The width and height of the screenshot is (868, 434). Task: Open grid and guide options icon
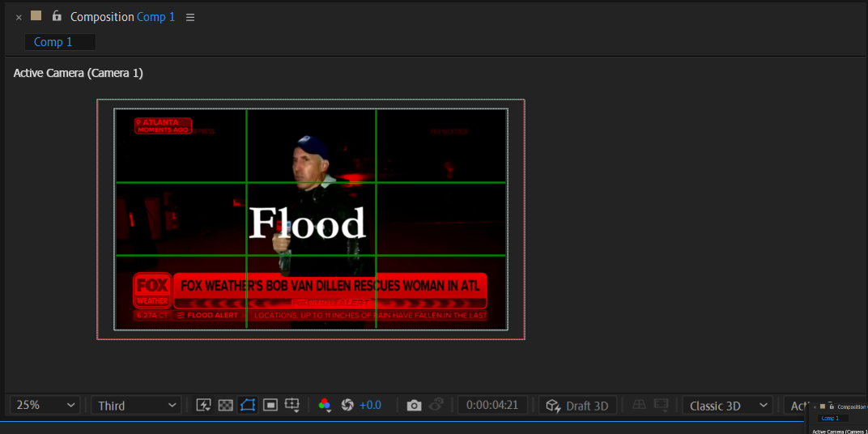pos(291,405)
